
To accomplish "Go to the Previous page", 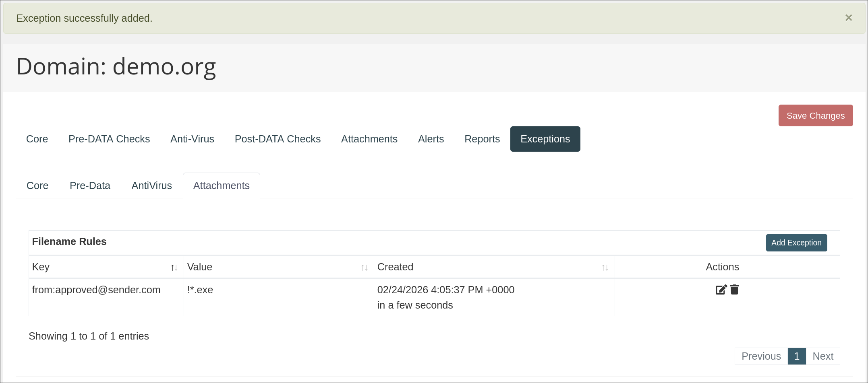I will tap(761, 356).
